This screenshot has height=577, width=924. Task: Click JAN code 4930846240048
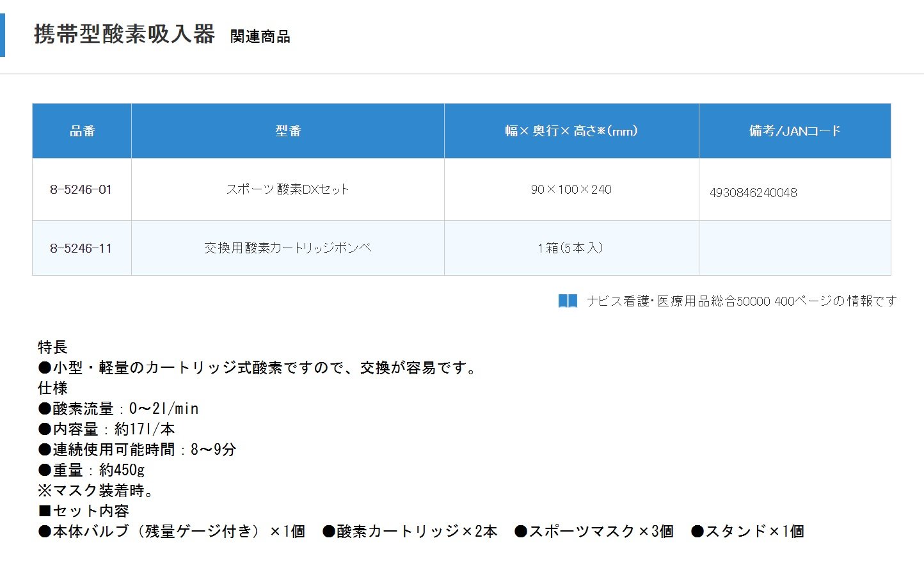[753, 193]
